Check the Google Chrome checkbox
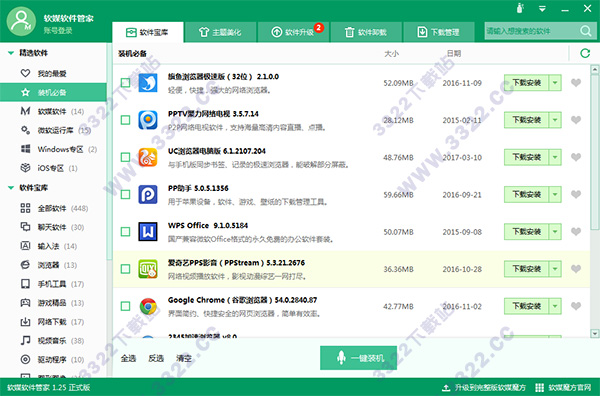The height and width of the screenshot is (396, 600). (126, 306)
